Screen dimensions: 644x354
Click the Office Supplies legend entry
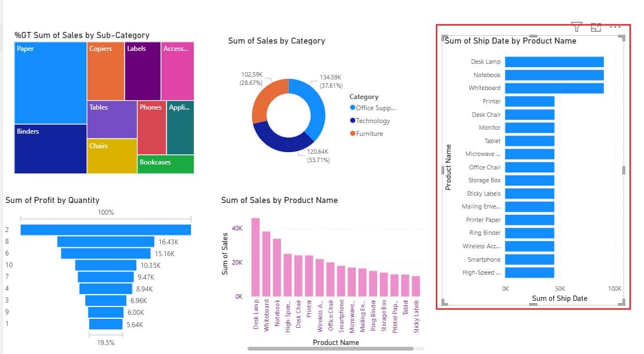click(x=373, y=108)
